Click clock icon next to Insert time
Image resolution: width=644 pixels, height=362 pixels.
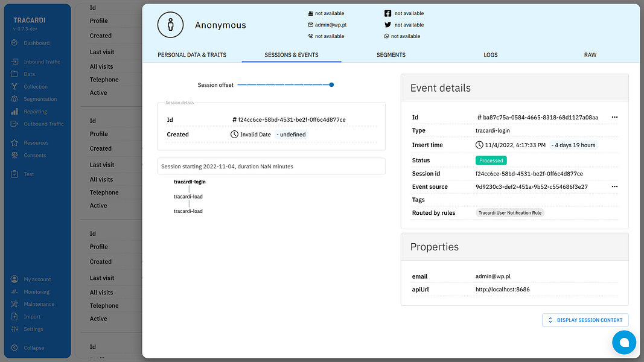pyautogui.click(x=479, y=145)
